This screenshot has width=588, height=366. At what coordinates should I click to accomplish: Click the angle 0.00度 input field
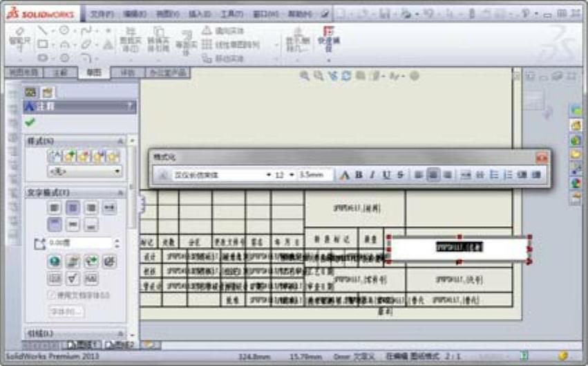pos(80,244)
